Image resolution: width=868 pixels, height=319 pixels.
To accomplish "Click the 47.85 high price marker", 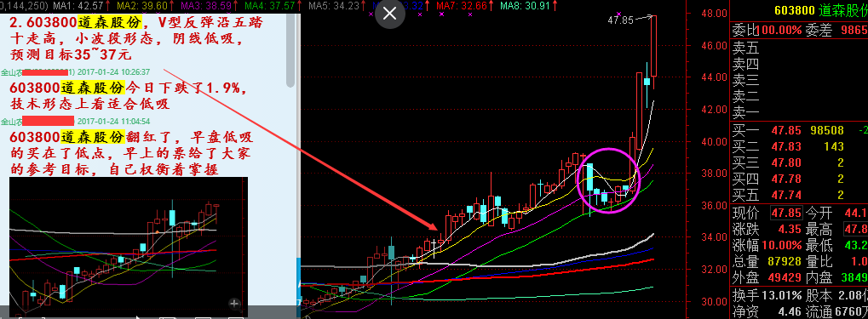I will 620,20.
